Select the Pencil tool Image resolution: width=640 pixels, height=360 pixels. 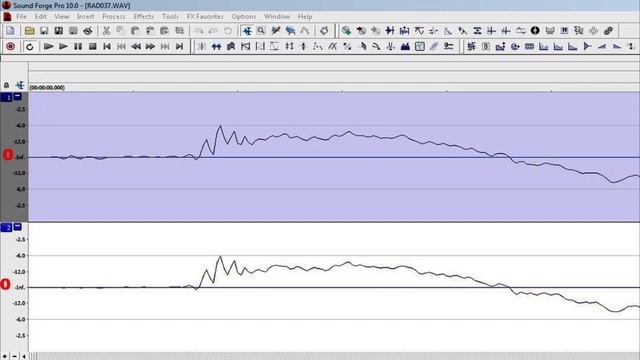(x=276, y=31)
